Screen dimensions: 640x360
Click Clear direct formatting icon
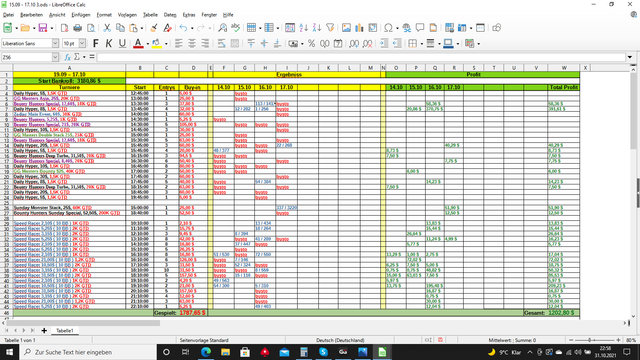[167, 28]
